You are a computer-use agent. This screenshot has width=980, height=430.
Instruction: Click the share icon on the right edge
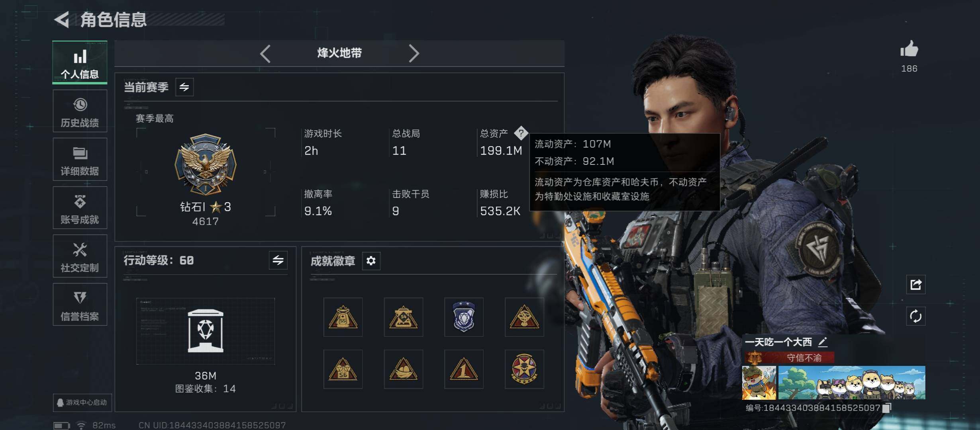coord(915,285)
